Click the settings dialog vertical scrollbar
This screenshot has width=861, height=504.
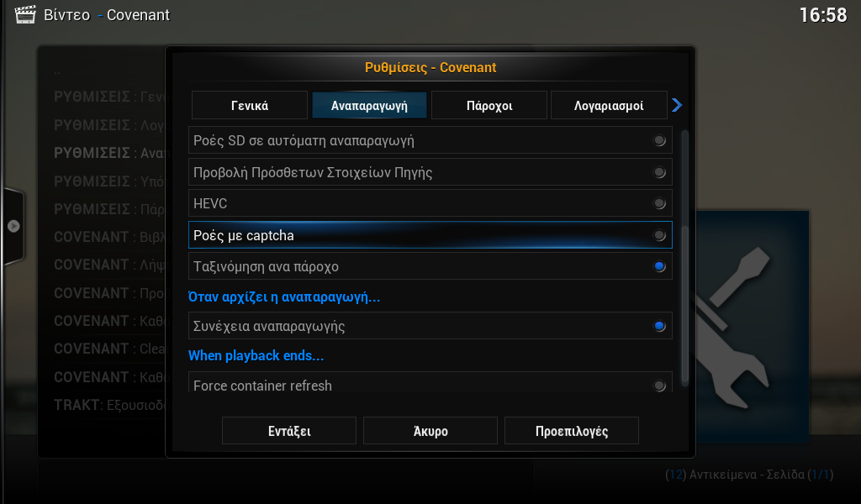click(x=684, y=258)
